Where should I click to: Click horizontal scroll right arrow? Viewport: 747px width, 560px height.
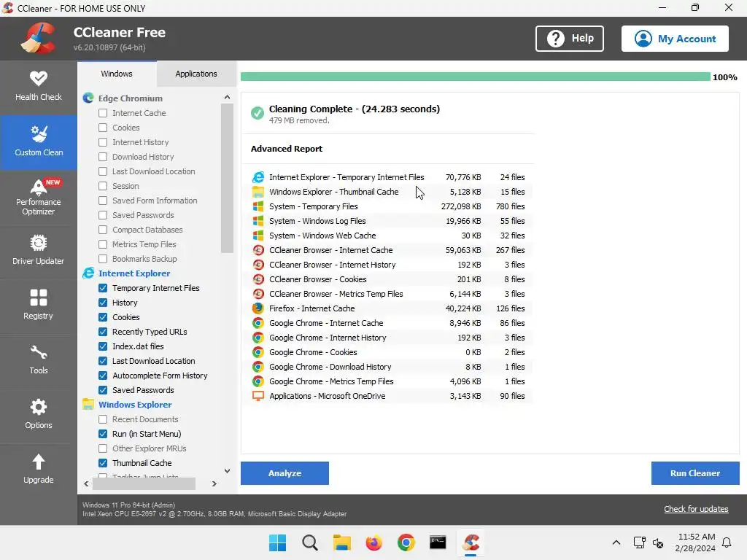(214, 484)
